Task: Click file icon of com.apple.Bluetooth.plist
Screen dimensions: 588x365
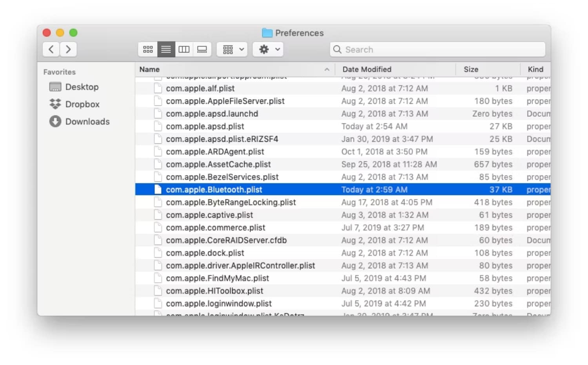Action: click(x=158, y=190)
